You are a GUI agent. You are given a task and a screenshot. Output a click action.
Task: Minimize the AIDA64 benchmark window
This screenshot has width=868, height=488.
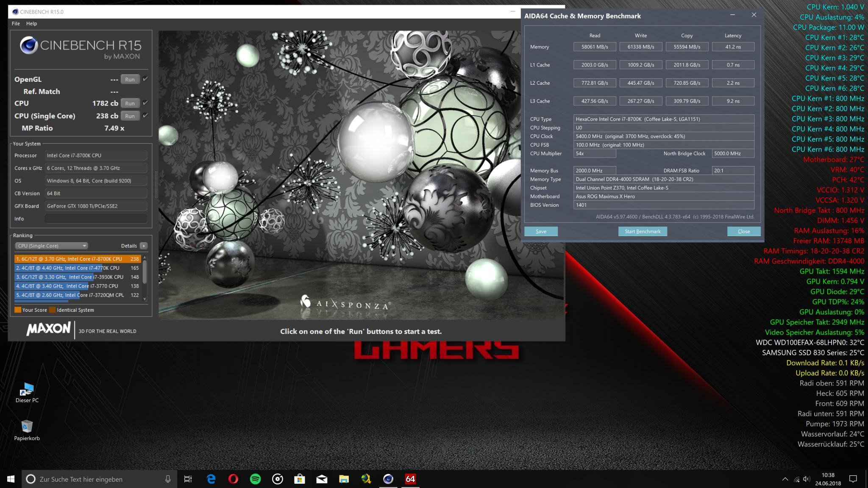(x=732, y=15)
